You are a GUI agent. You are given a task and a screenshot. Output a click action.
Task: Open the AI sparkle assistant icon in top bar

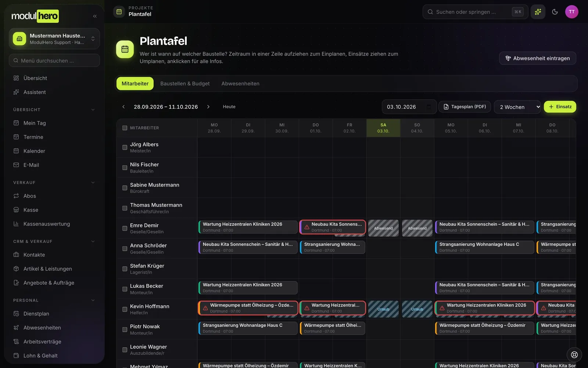[538, 12]
